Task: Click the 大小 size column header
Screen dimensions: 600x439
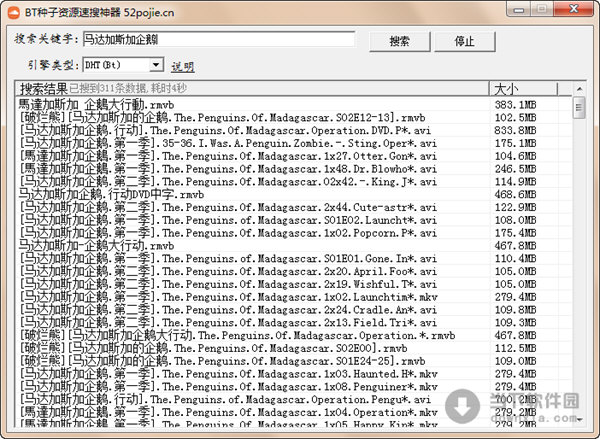Action: [x=523, y=88]
